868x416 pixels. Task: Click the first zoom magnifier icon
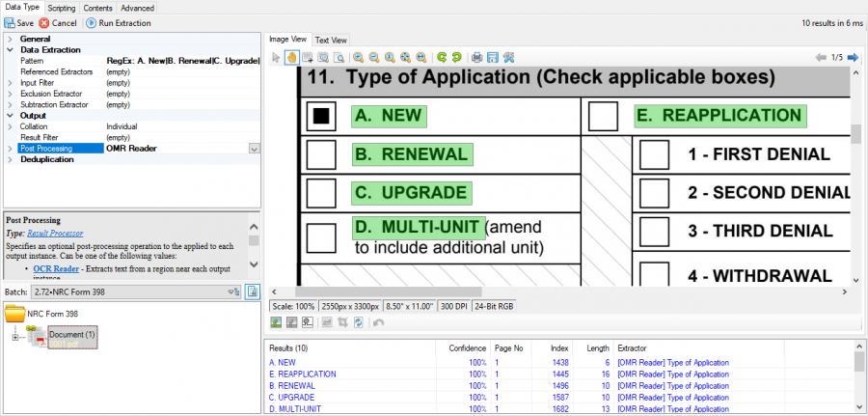[358, 58]
